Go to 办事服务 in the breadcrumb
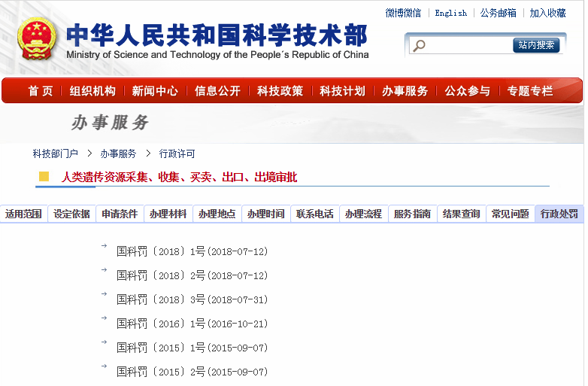The image size is (588, 386). point(118,153)
